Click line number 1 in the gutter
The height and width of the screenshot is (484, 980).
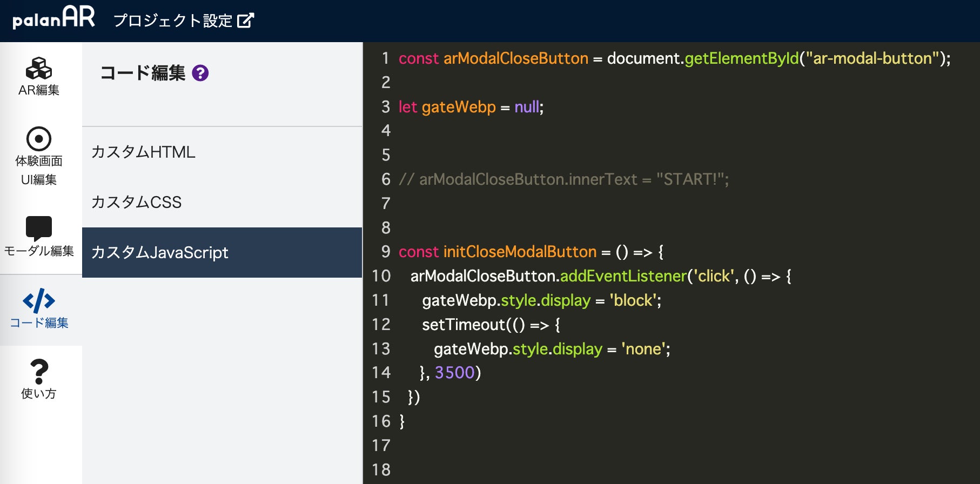pyautogui.click(x=385, y=58)
